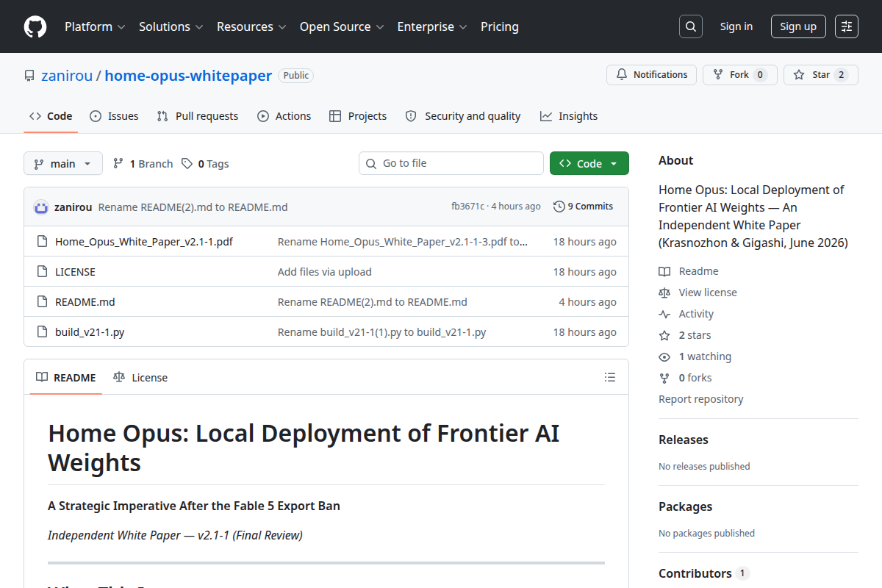Viewport: 882px width, 588px height.
Task: Open home-opus-whitepaper repository link
Action: (x=188, y=76)
